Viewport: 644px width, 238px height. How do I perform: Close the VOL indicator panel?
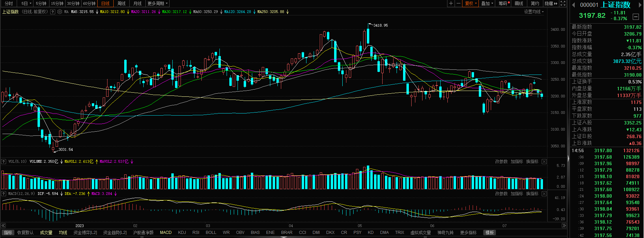(x=544, y=162)
